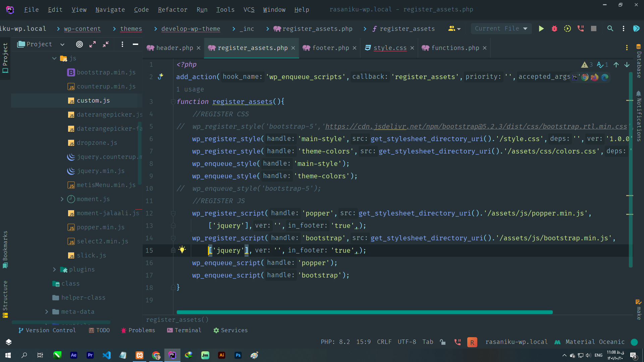The height and width of the screenshot is (362, 644).
Task: Open Visual Studio Code from taskbar
Action: 107,355
